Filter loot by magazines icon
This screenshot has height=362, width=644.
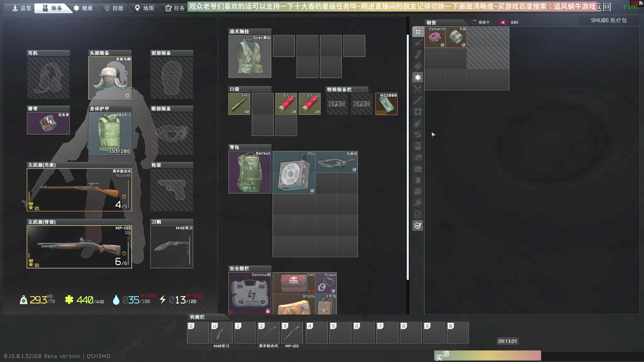pyautogui.click(x=418, y=55)
